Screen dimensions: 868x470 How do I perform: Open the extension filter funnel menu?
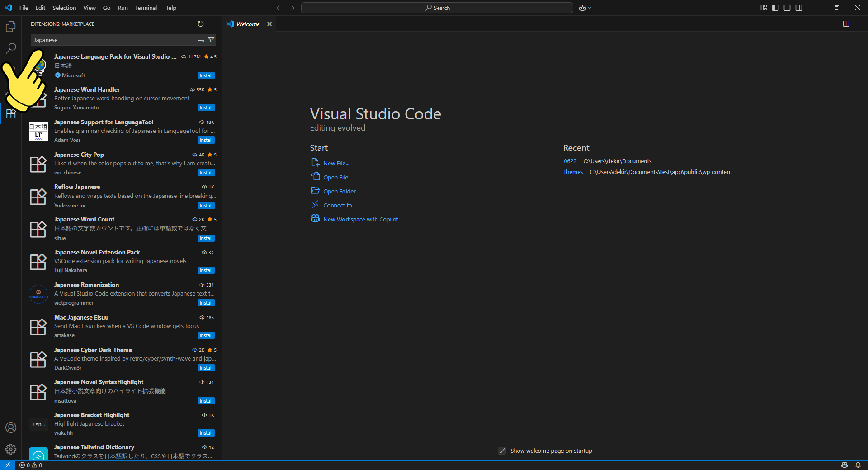(x=211, y=40)
